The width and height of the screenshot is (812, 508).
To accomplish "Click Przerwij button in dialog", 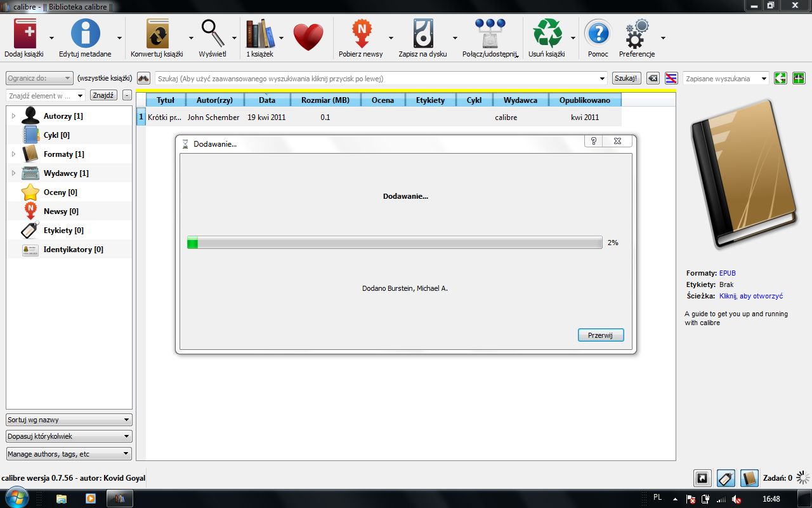I will 601,335.
